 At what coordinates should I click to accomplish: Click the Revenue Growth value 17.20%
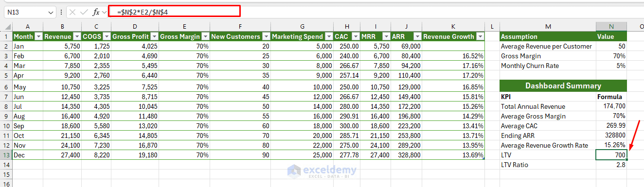click(x=453, y=75)
